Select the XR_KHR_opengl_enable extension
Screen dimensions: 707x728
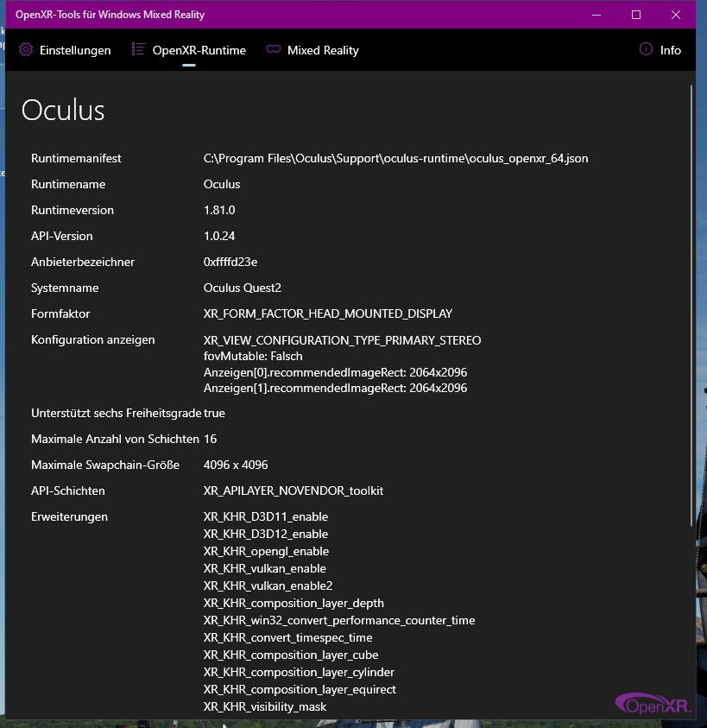pos(266,552)
